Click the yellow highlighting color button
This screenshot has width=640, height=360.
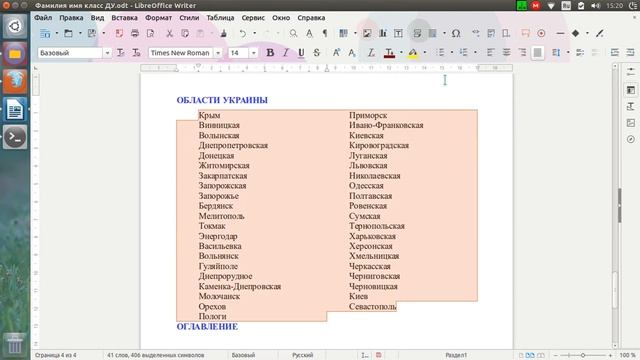(413, 53)
